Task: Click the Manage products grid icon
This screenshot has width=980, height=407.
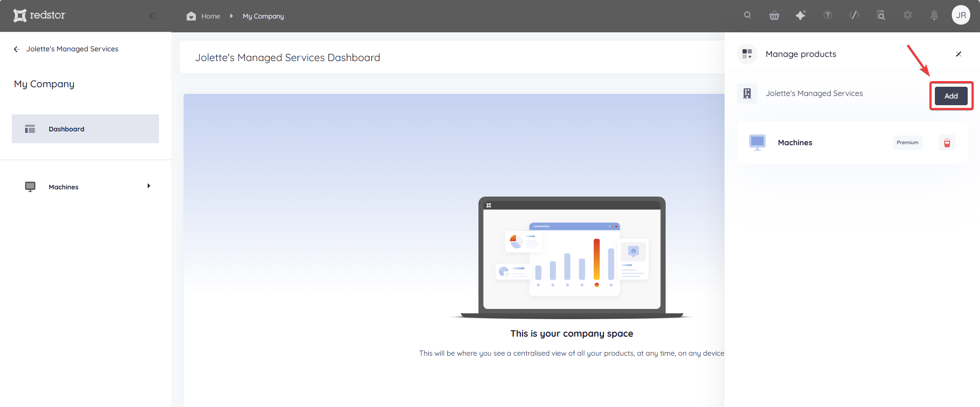Action: click(x=747, y=54)
